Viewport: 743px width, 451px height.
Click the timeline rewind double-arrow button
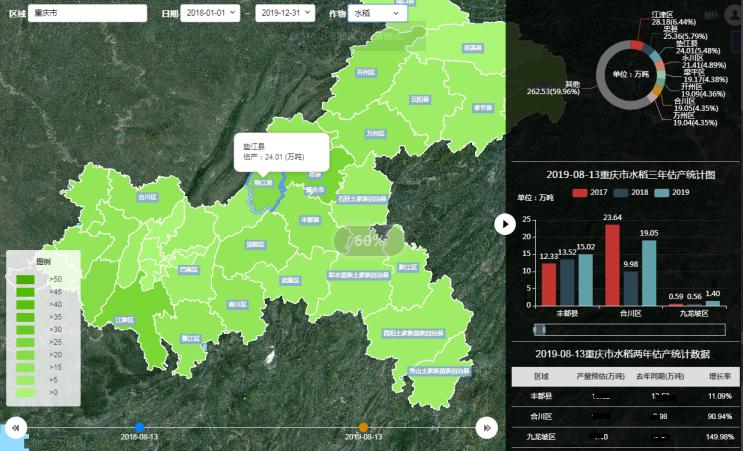click(x=15, y=427)
